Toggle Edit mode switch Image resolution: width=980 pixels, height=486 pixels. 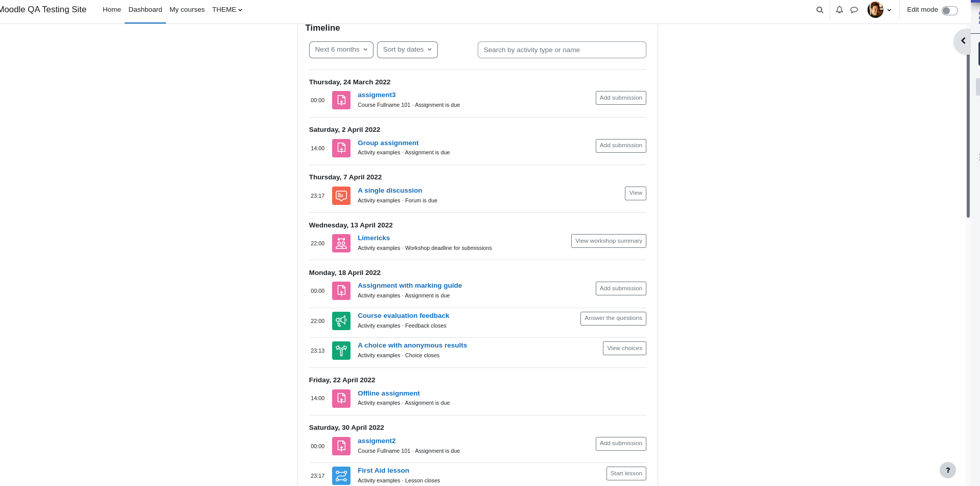[x=949, y=11]
